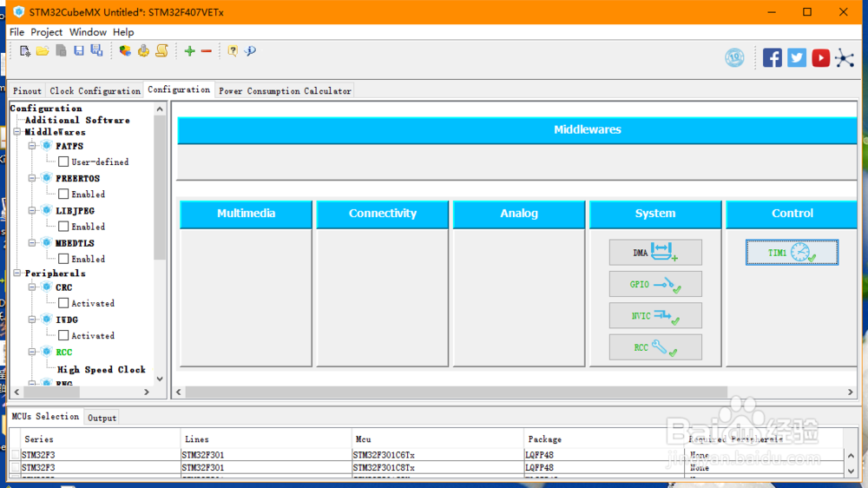
Task: Open TIM1 configuration button
Action: click(792, 253)
